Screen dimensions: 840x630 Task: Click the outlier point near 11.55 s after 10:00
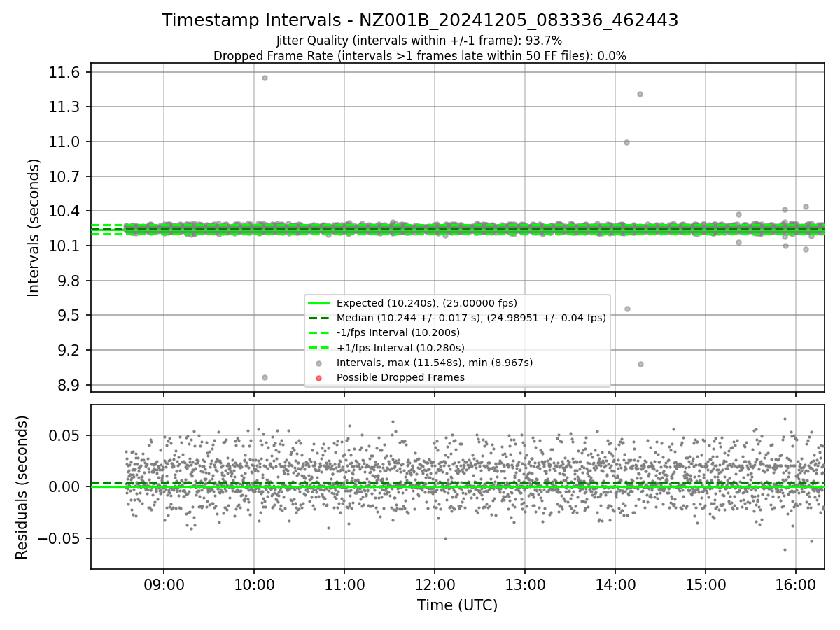tap(265, 78)
